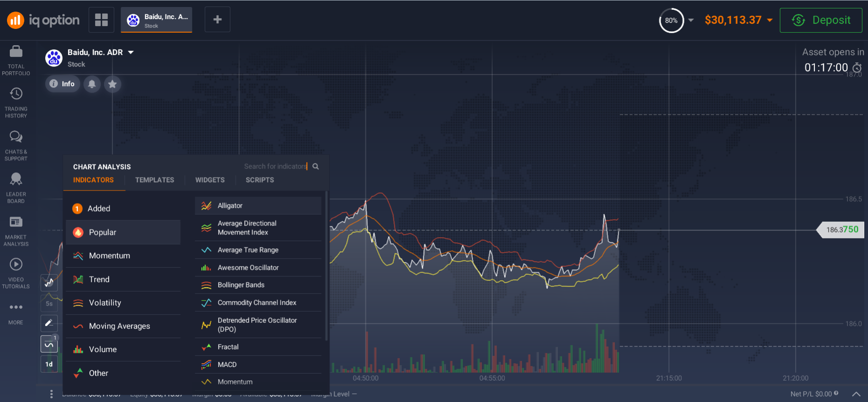The image size is (868, 402).
Task: Click the price alert bell icon
Action: click(92, 84)
